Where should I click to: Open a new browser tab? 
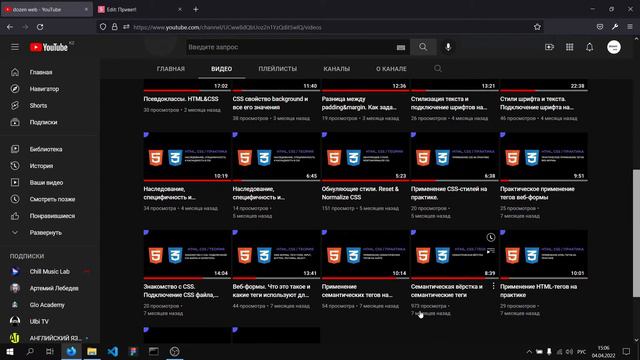click(196, 9)
